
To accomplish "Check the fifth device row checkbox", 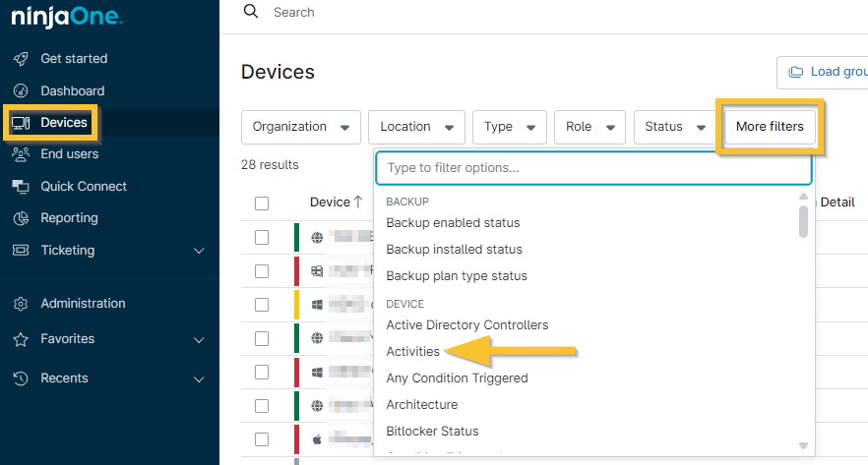I will tap(262, 373).
